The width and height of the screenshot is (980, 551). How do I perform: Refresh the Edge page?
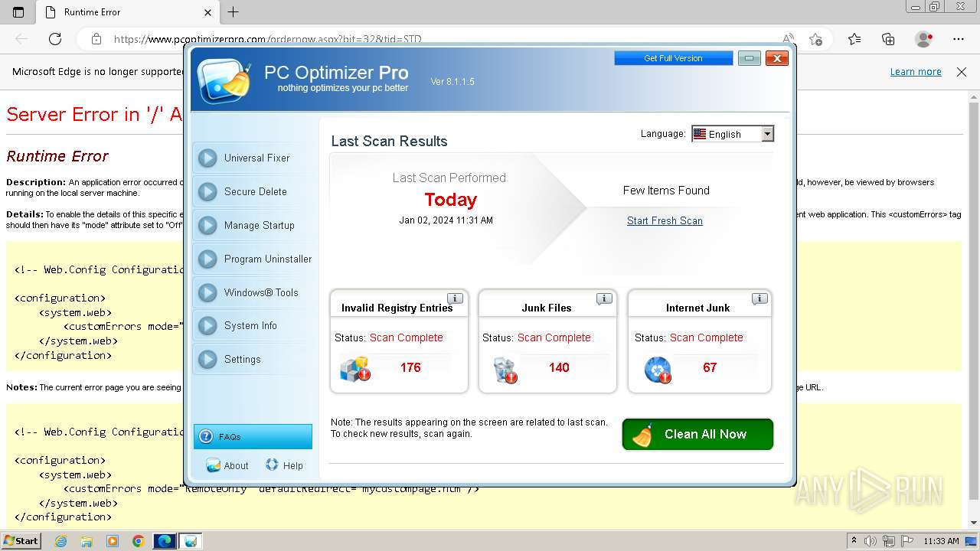(x=55, y=39)
